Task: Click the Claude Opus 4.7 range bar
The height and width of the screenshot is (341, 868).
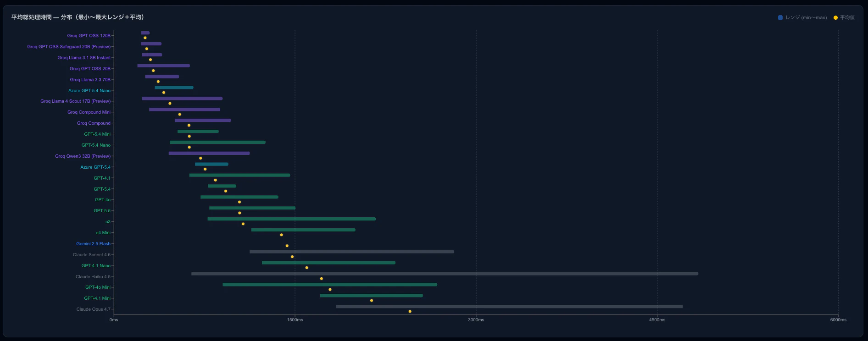Action: pos(509,307)
